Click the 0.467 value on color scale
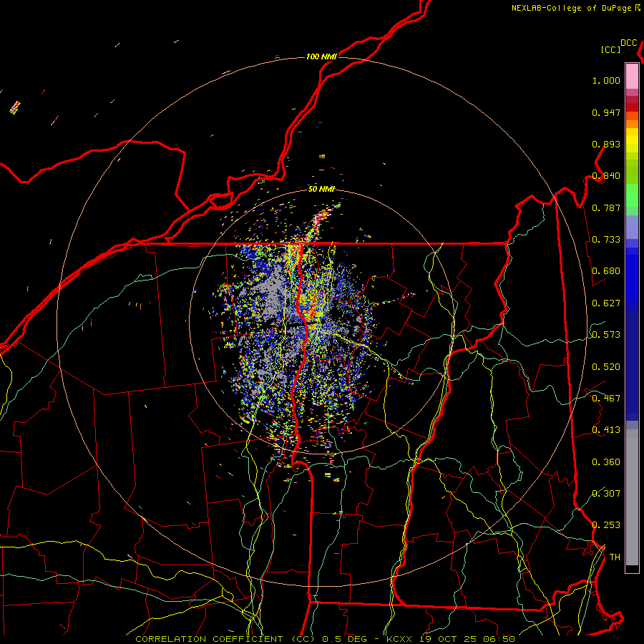This screenshot has height=644, width=644. point(606,399)
